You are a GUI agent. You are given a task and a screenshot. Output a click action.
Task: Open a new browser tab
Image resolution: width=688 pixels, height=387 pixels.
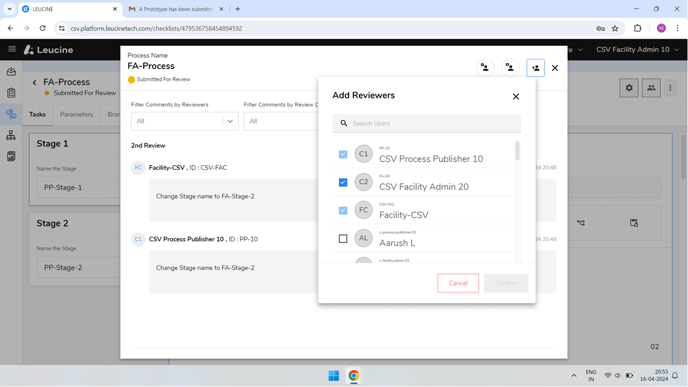237,9
